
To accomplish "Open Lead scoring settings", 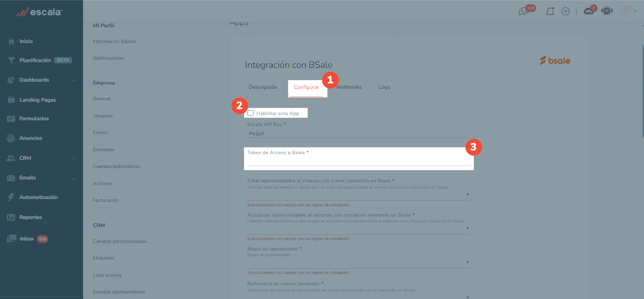I will coord(107,275).
